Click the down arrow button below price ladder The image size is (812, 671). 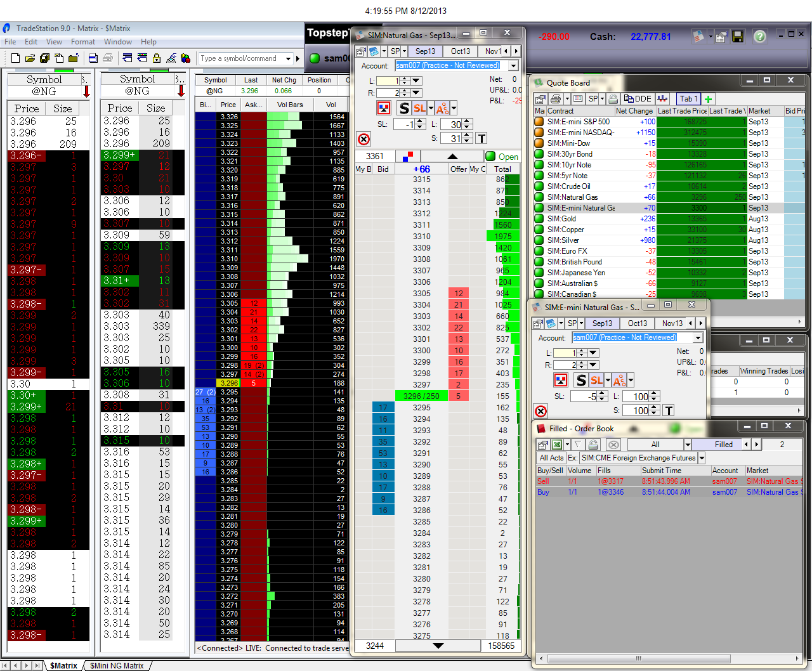tap(438, 646)
